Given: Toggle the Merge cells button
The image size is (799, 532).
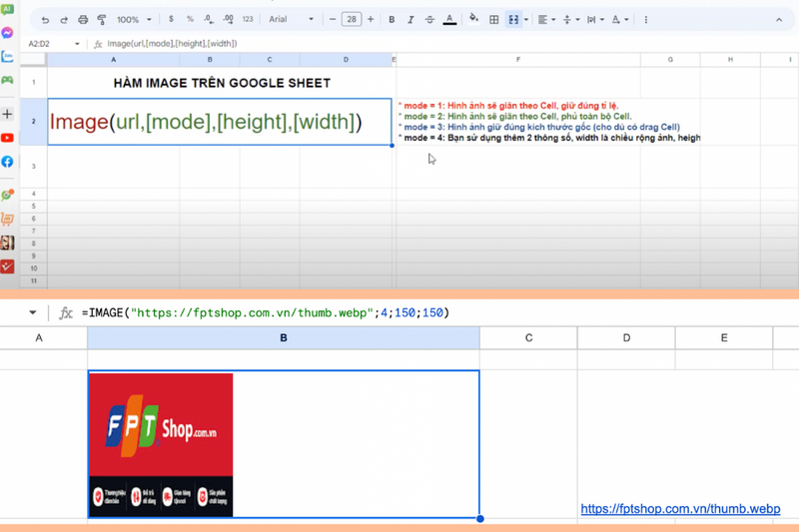Looking at the screenshot, I should 513,20.
